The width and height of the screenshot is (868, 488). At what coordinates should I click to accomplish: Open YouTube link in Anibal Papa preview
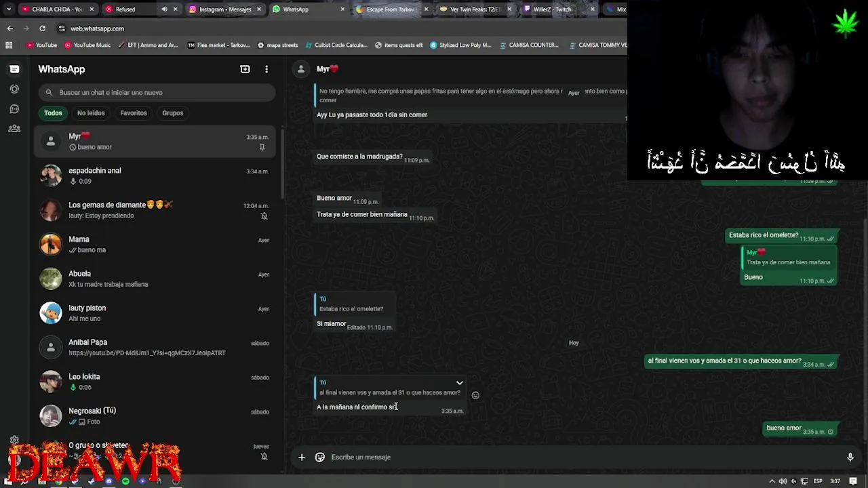[x=146, y=353]
